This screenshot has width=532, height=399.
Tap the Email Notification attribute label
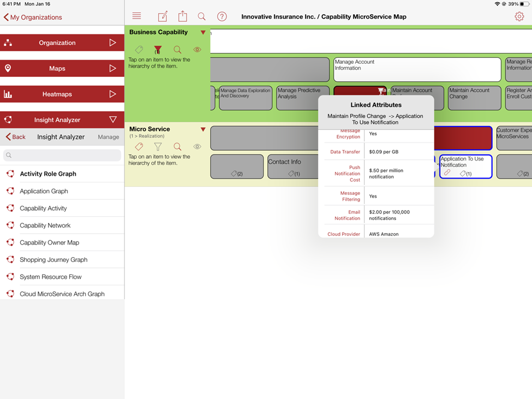pos(347,215)
